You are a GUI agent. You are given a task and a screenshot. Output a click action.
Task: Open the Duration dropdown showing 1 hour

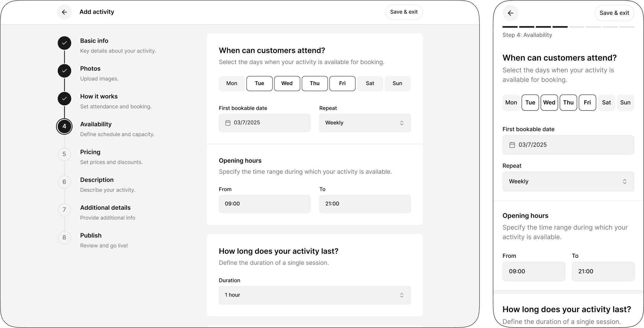coord(314,295)
